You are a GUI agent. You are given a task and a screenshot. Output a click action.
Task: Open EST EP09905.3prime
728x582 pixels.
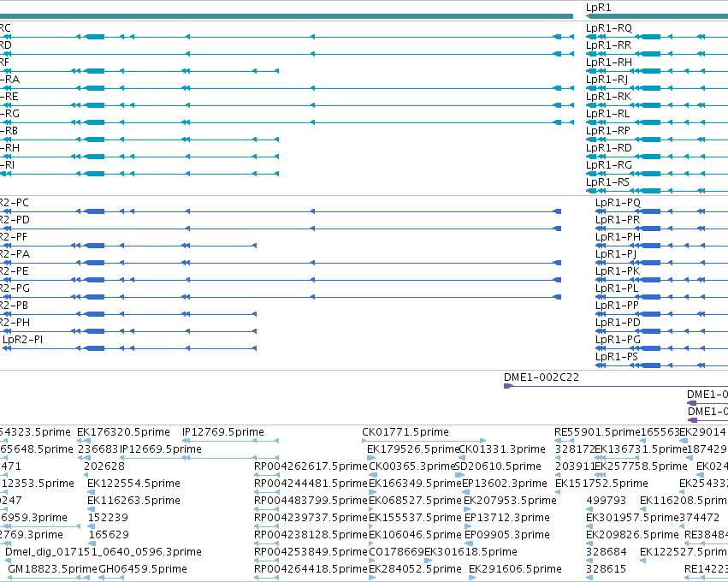[507, 535]
